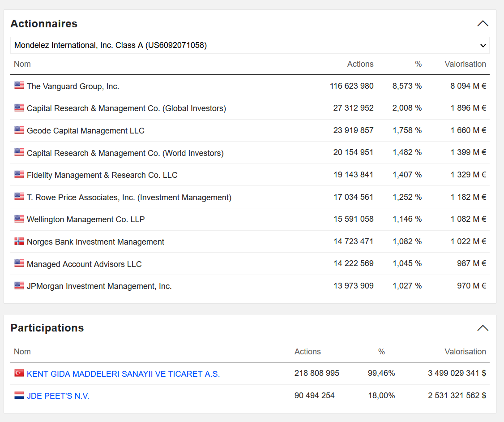The image size is (504, 422).
Task: Click Fidelity's share count 19 143 841
Action: (x=353, y=175)
